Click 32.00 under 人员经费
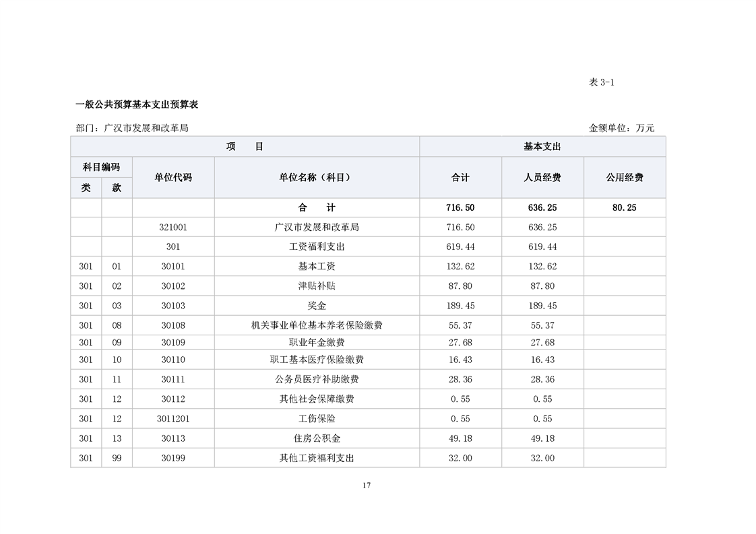 (x=542, y=459)
